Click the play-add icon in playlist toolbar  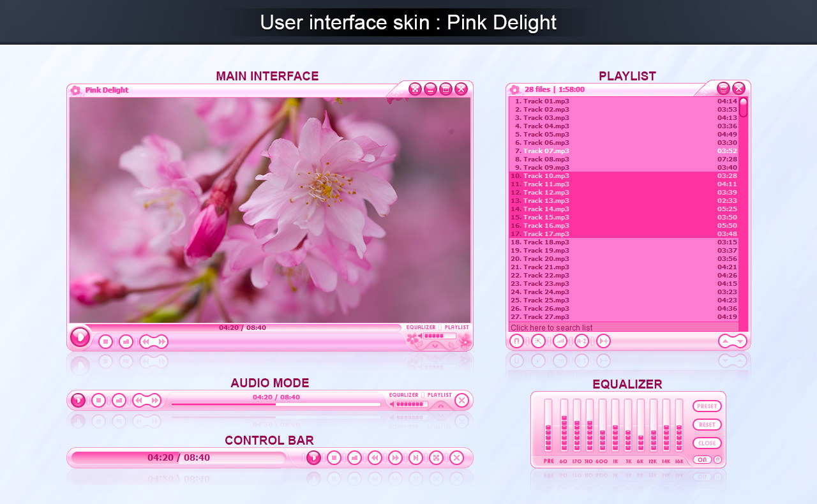point(602,341)
